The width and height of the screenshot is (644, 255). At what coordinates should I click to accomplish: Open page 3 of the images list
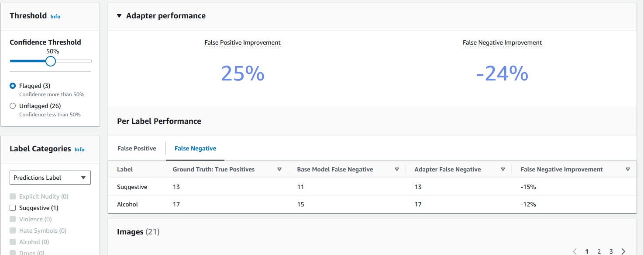611,251
